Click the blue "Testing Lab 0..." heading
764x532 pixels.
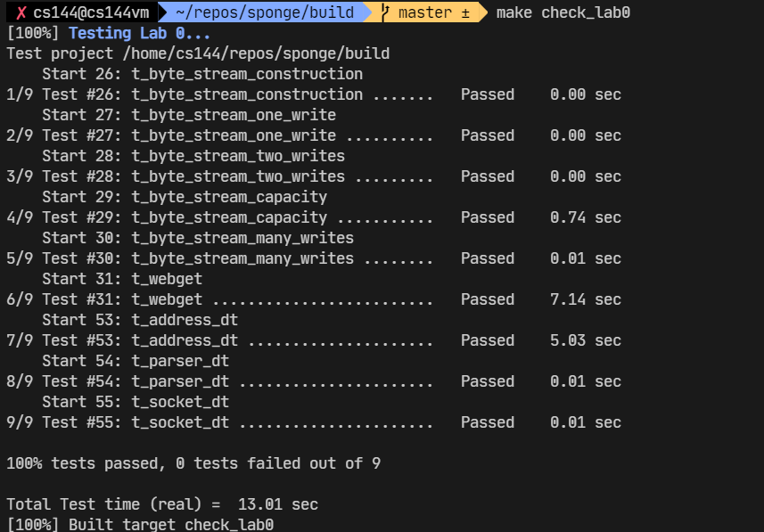pyautogui.click(x=139, y=34)
